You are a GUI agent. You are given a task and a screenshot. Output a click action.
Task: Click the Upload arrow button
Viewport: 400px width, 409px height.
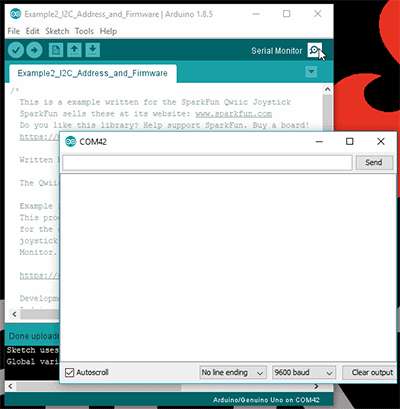point(34,50)
